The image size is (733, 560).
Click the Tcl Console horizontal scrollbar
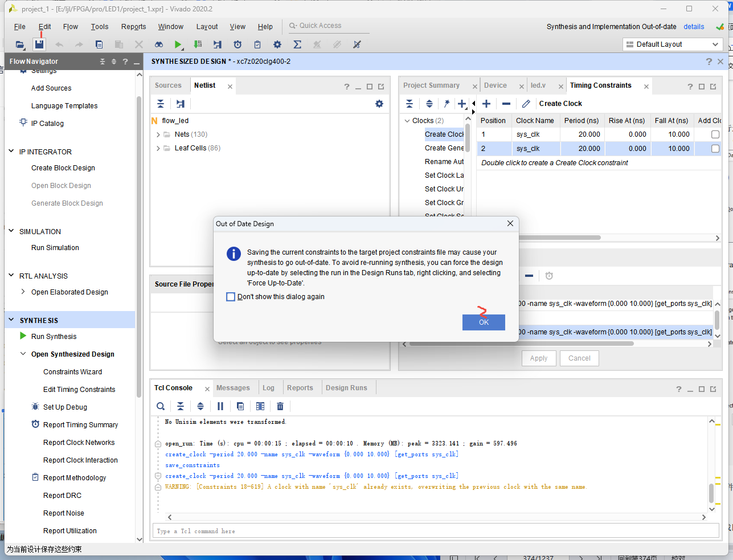click(436, 517)
